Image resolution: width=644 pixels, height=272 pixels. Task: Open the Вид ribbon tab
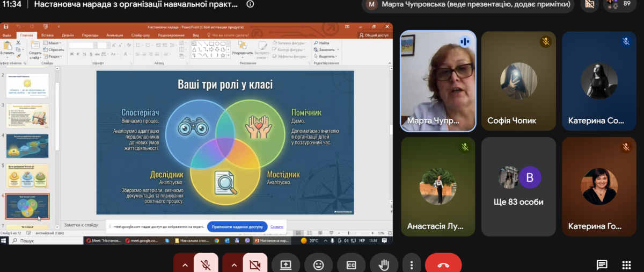tap(196, 35)
